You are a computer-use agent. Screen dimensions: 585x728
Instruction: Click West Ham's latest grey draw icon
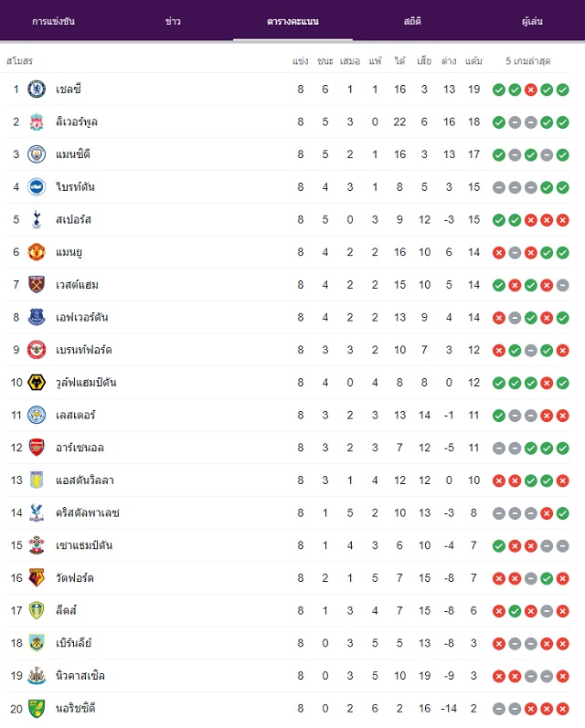click(x=562, y=285)
